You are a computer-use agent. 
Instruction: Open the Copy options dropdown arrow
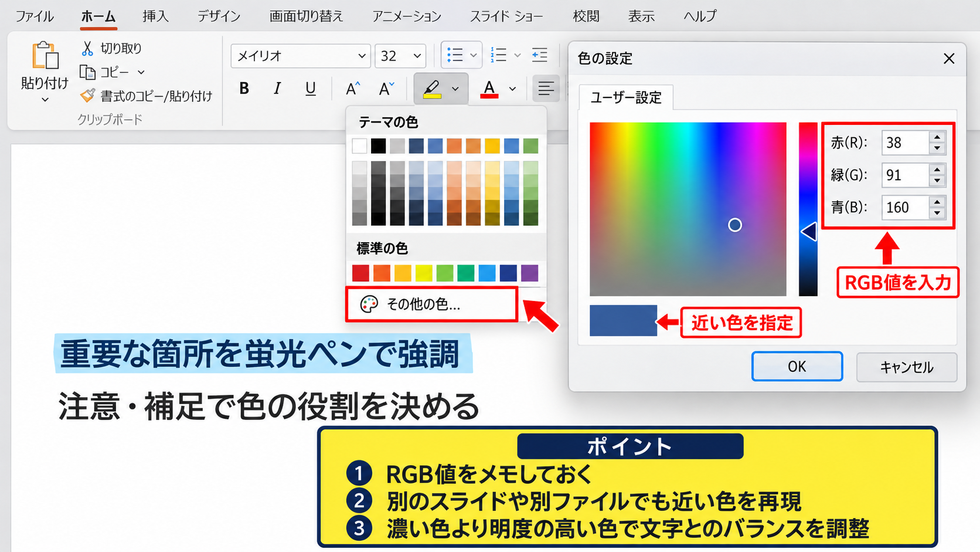(141, 72)
